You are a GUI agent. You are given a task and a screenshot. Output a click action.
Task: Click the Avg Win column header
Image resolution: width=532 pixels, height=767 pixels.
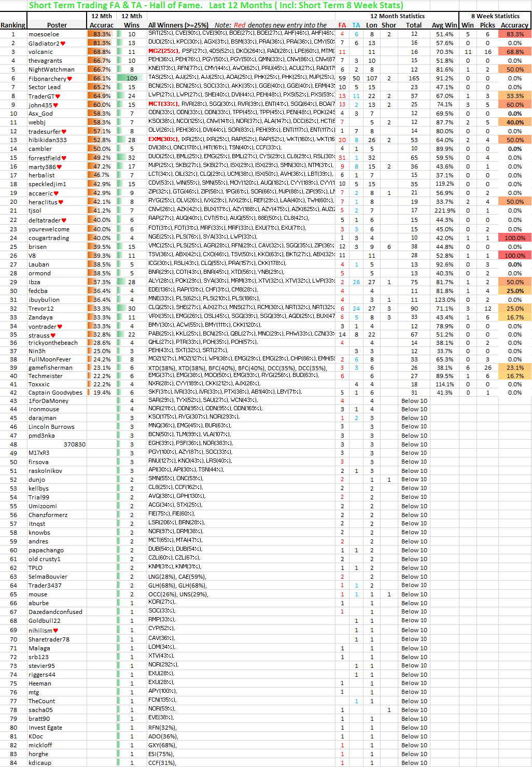444,25
